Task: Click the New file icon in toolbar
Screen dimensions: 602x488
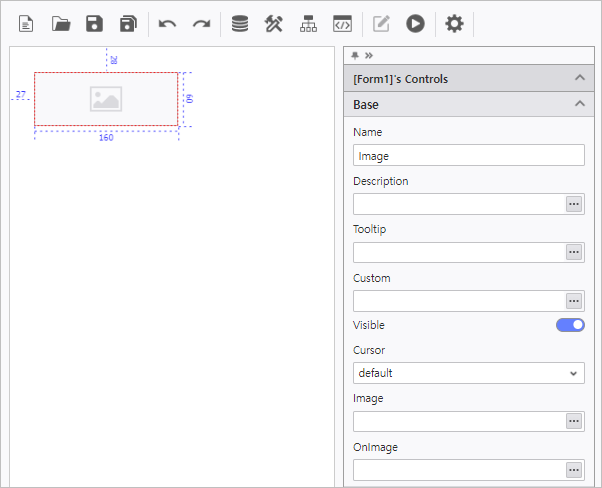Action: pyautogui.click(x=27, y=23)
